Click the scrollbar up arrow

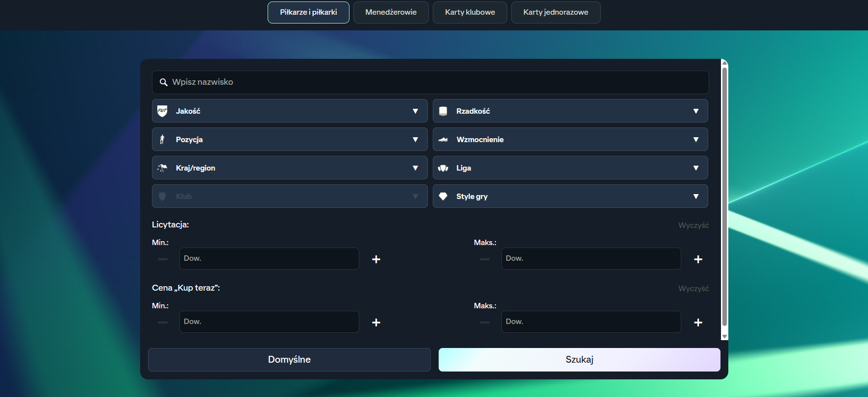(x=724, y=62)
